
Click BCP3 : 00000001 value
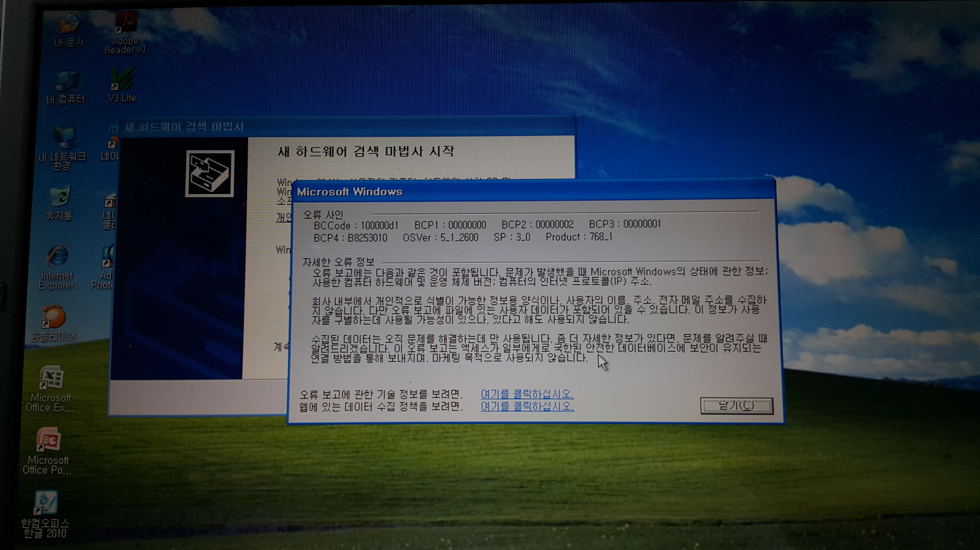point(625,224)
